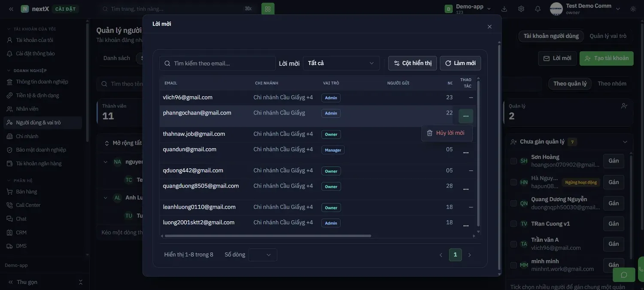Choose Hủy lời mời from the row menu
The image size is (644, 290).
447,133
